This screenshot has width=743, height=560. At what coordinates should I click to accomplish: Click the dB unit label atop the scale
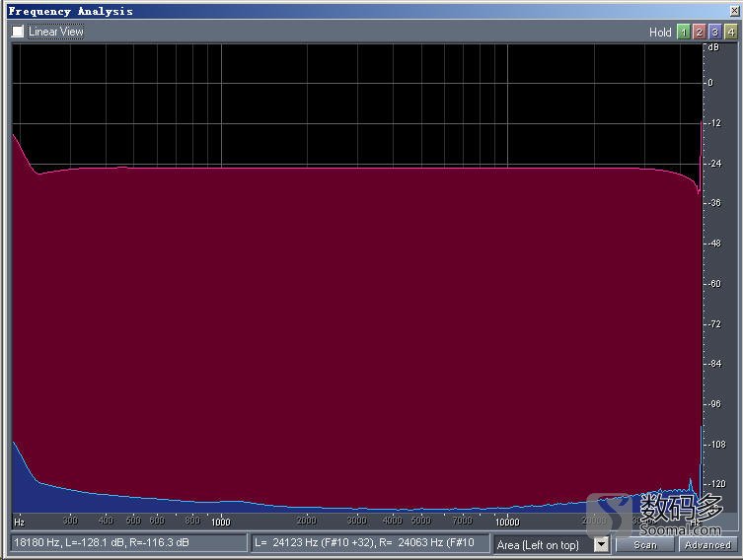point(713,47)
